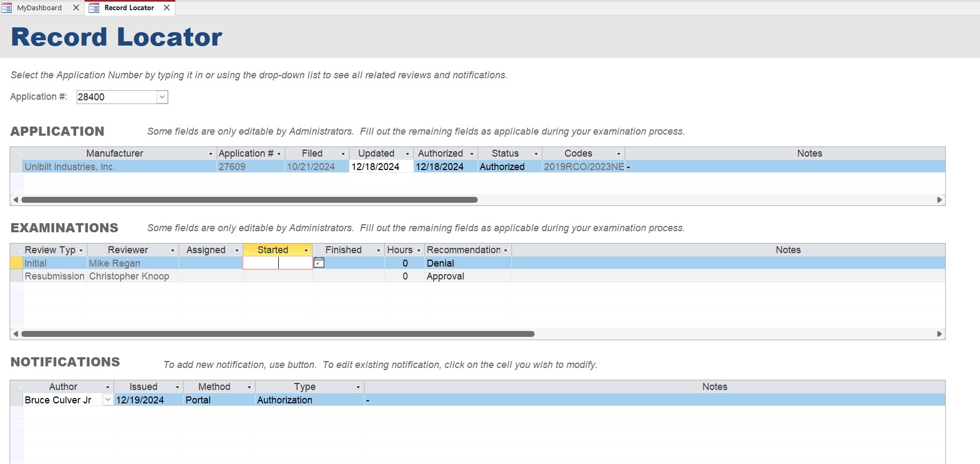The width and height of the screenshot is (980, 464).
Task: Click Examinations grid scroll-right arrow
Action: [939, 334]
